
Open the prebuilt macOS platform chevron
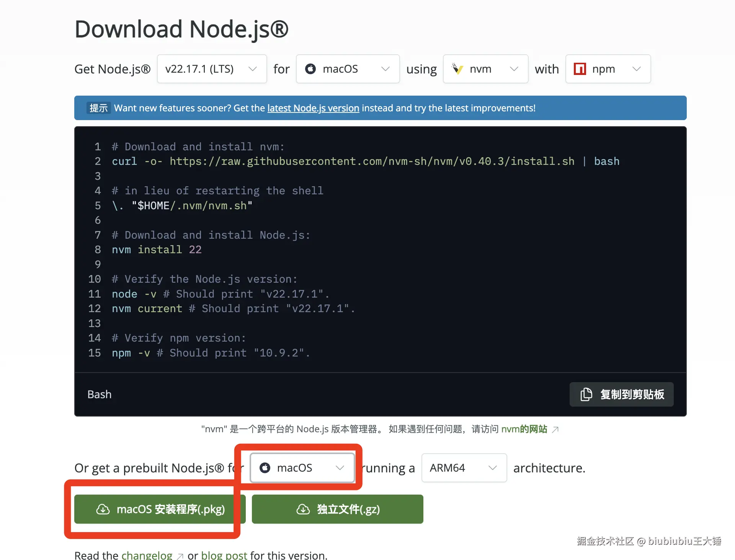point(340,468)
